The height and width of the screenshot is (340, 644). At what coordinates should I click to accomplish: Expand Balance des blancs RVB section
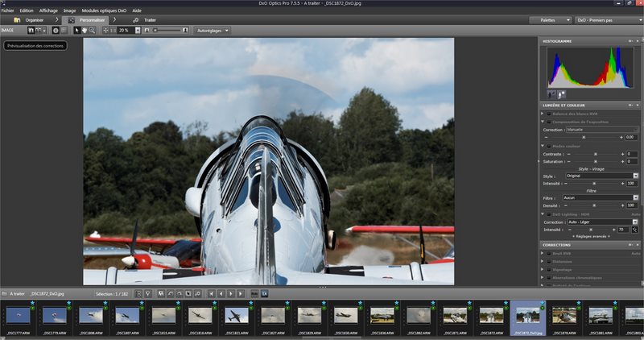(x=542, y=114)
